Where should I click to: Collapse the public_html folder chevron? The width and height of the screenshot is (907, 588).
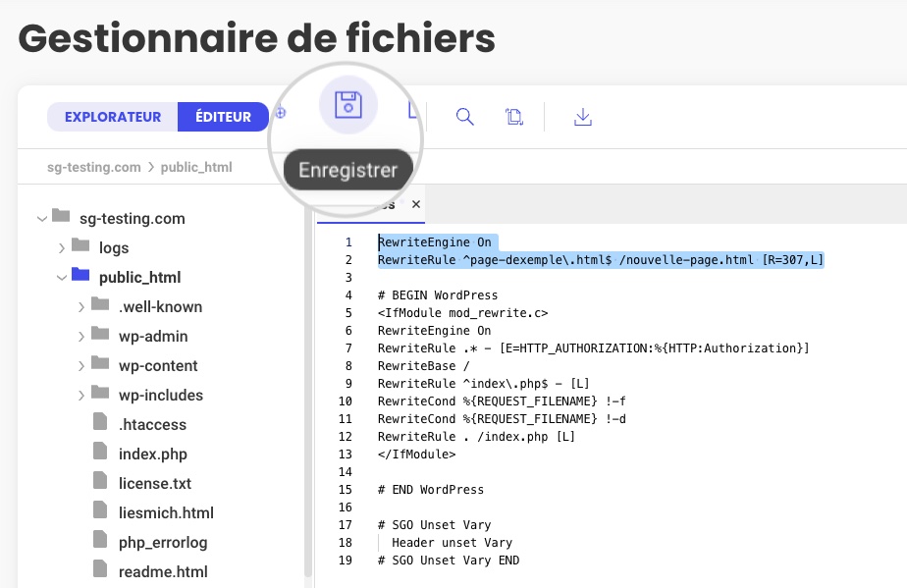[x=61, y=278]
